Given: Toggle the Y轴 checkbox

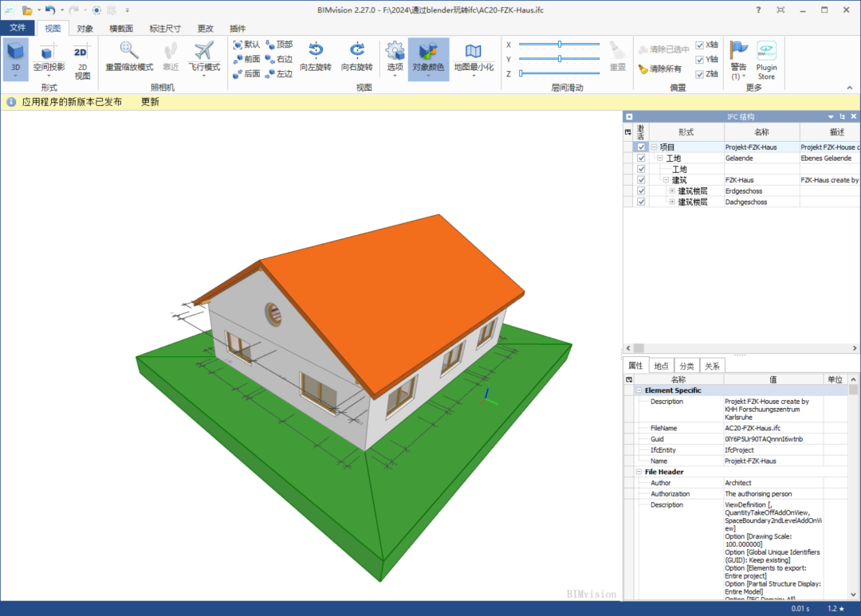Looking at the screenshot, I should pos(700,59).
